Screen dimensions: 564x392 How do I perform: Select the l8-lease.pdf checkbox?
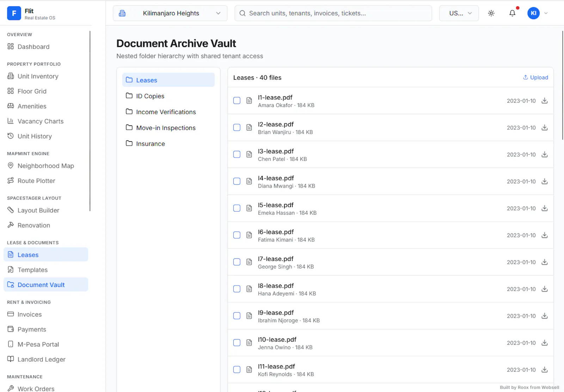[237, 289]
